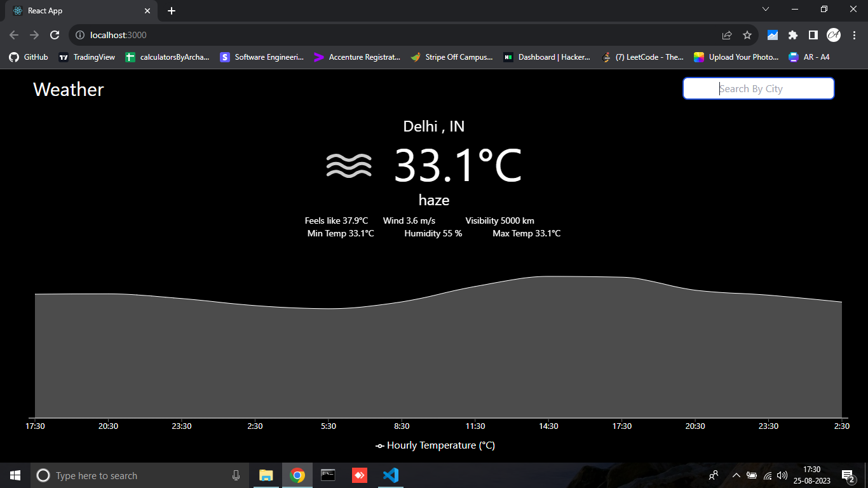This screenshot has height=488, width=868.
Task: Expand hidden icons in the system tray
Action: (735, 475)
